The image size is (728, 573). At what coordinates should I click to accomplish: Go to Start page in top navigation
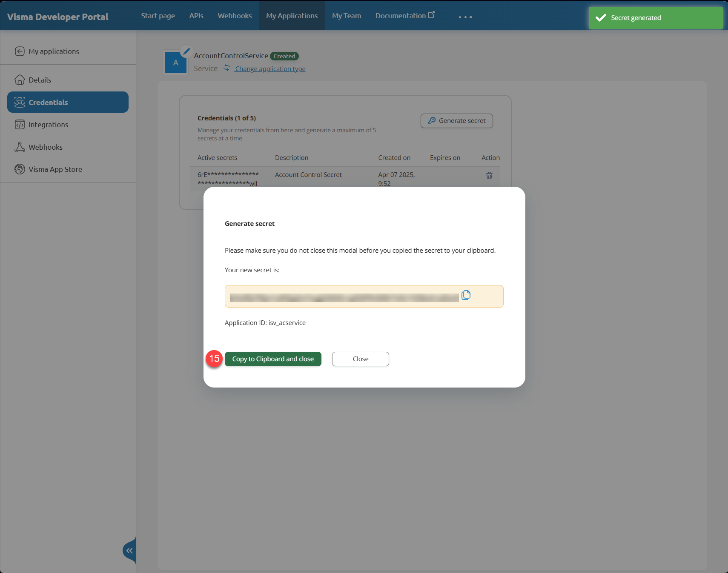tap(158, 16)
